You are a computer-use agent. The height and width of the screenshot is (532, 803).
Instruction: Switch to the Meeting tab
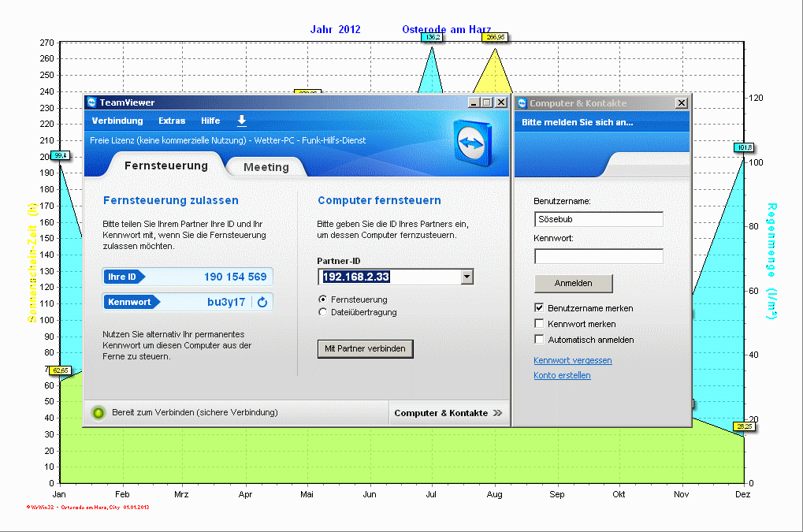266,167
